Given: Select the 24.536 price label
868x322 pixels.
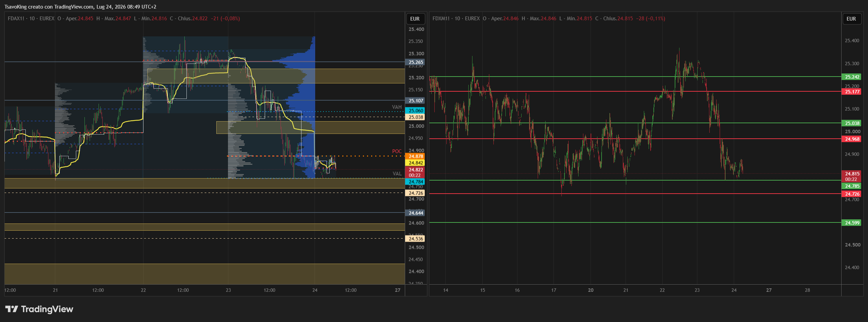Looking at the screenshot, I should (415, 239).
